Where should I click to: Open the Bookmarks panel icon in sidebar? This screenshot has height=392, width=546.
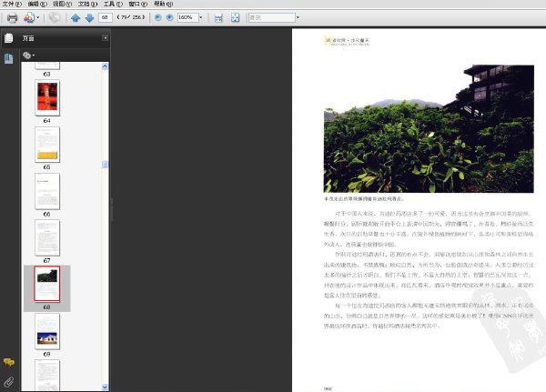[9, 58]
